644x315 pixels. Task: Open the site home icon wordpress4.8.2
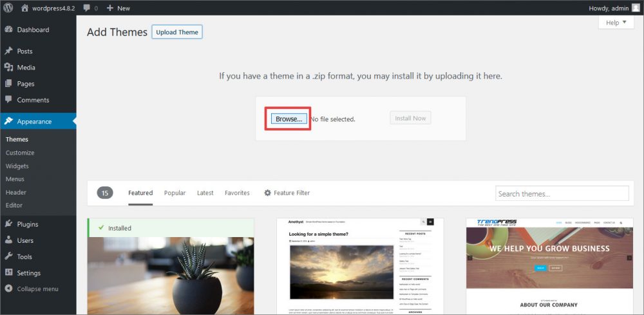[25, 8]
